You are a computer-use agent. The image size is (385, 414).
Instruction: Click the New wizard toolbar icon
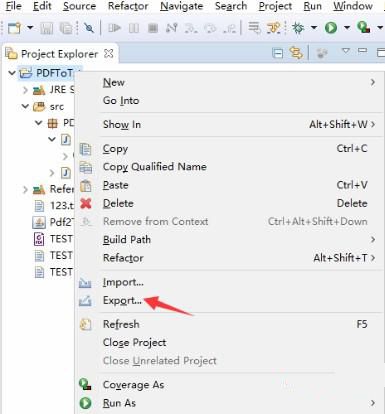tap(14, 28)
